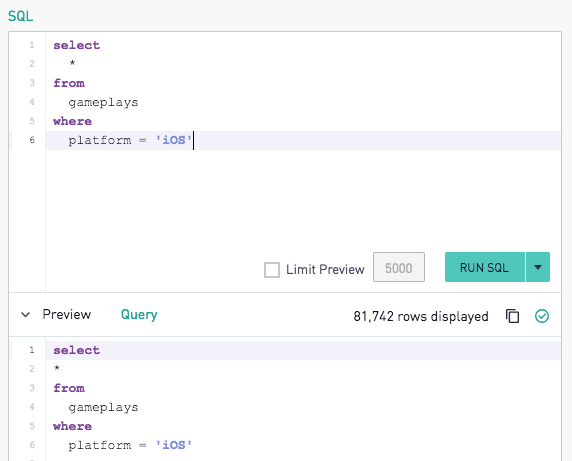
Task: Click the '81,742 rows displayed' text
Action: pyautogui.click(x=421, y=316)
